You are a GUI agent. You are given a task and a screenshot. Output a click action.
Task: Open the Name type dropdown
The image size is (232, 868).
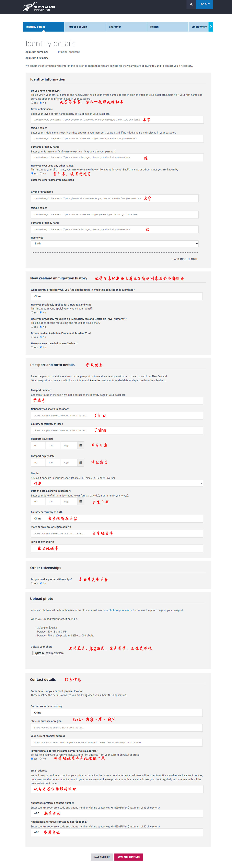point(115,244)
